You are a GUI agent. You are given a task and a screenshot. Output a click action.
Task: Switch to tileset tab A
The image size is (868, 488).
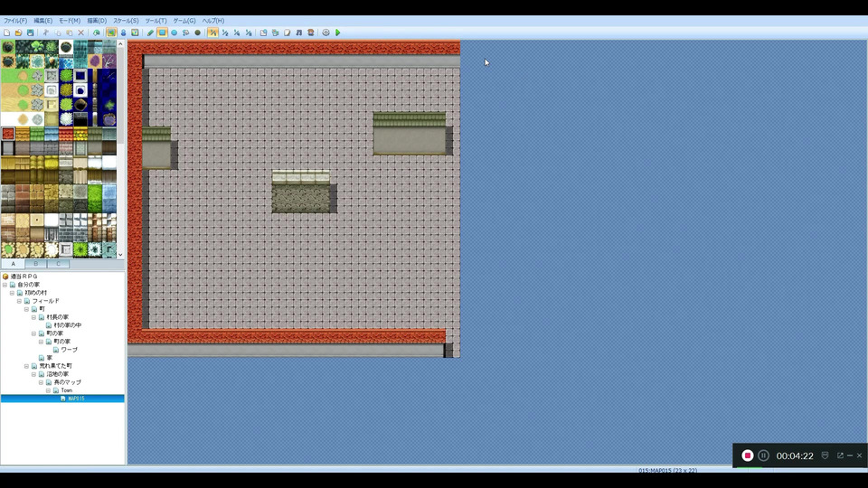(x=14, y=264)
